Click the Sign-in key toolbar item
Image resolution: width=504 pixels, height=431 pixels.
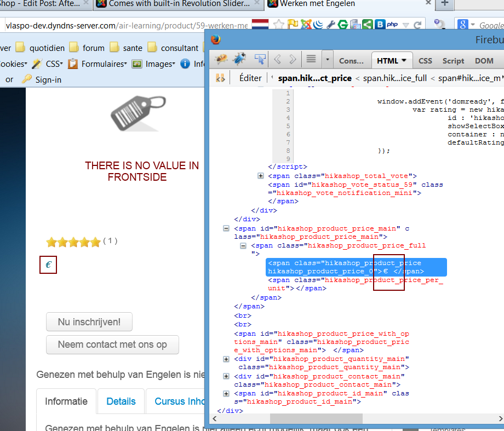42,79
